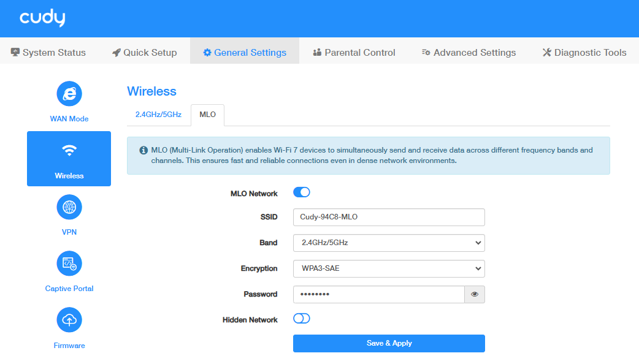
Task: Go to Parental Control menu
Action: pos(354,53)
